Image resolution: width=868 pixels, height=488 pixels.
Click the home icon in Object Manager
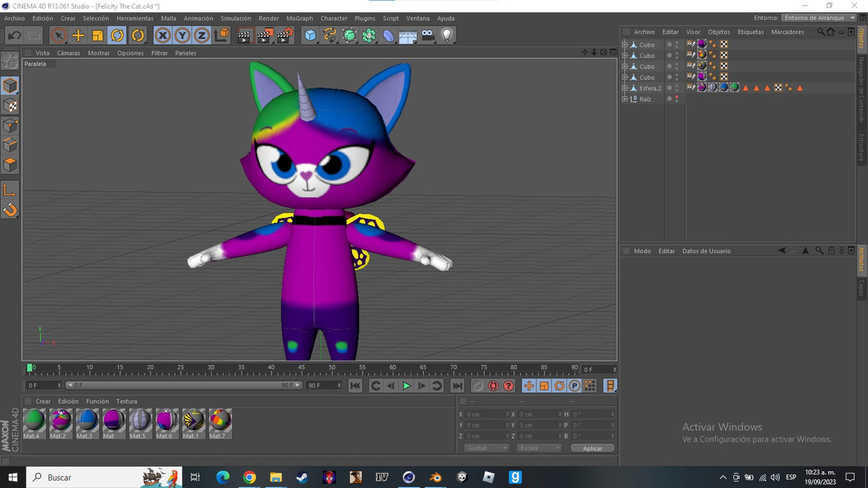[831, 32]
